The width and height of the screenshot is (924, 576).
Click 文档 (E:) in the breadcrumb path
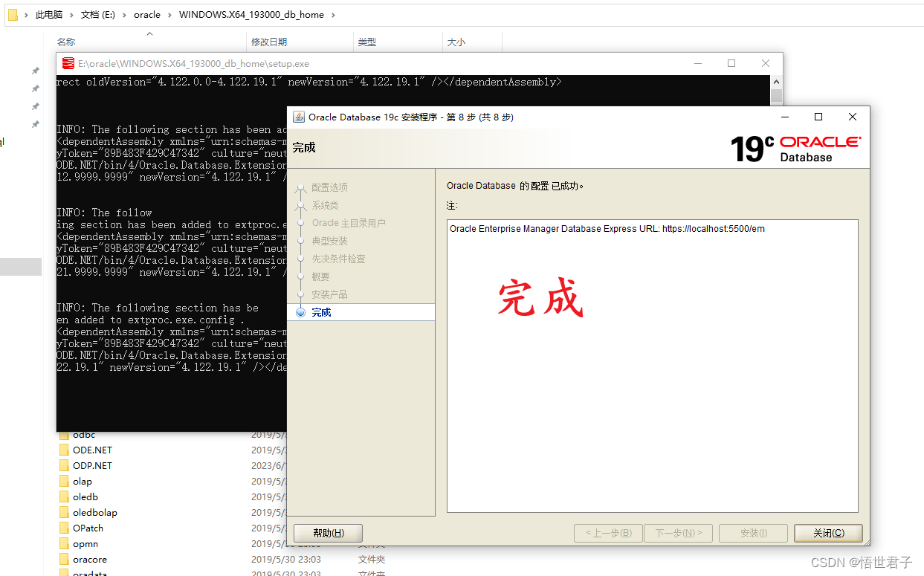point(99,15)
